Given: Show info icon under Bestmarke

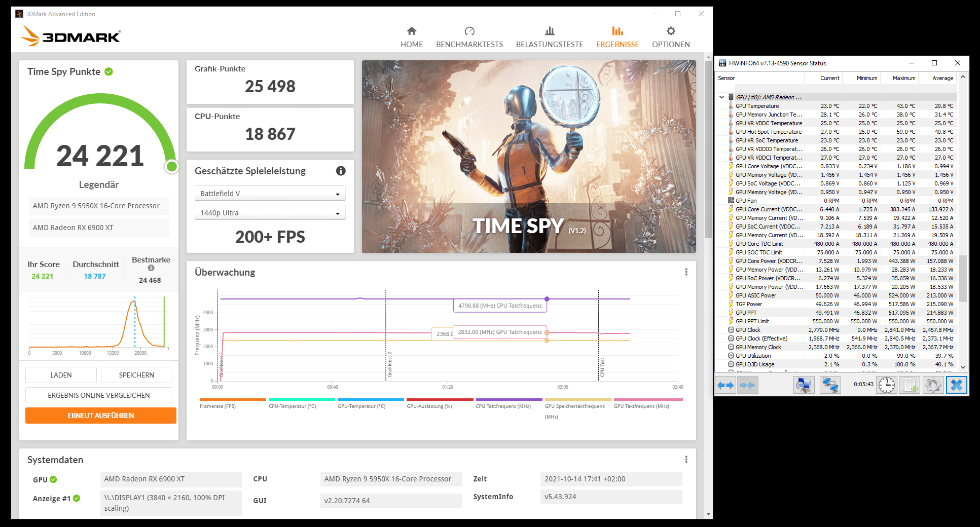Looking at the screenshot, I should pyautogui.click(x=151, y=268).
